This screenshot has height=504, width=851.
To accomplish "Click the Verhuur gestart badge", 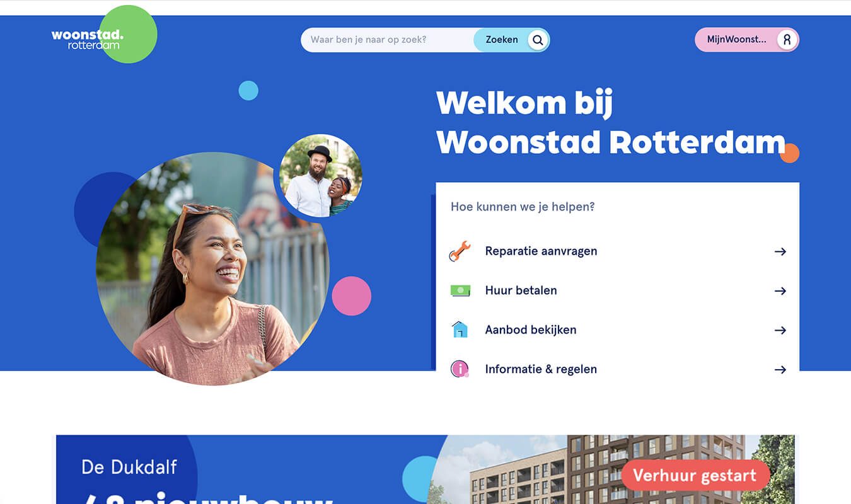I will (695, 475).
